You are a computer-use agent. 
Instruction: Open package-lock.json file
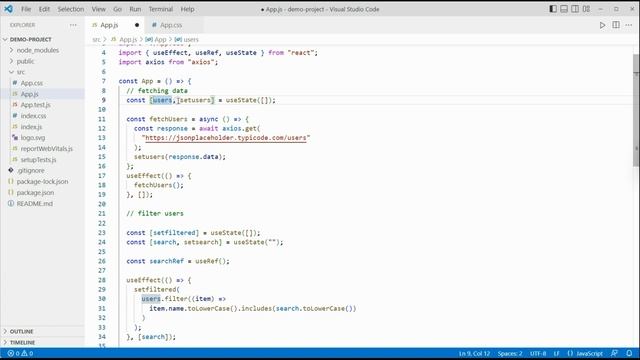click(42, 182)
